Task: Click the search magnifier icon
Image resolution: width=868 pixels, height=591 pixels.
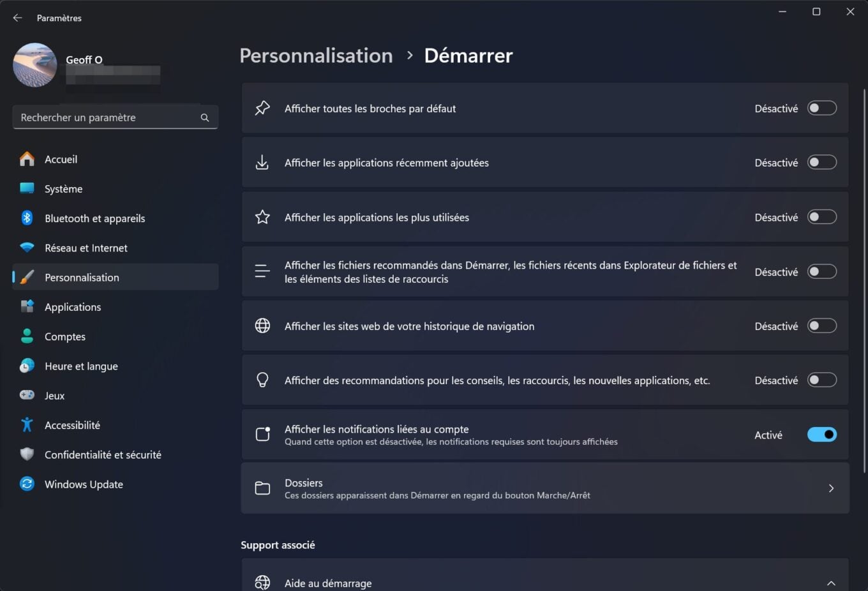Action: [x=205, y=117]
